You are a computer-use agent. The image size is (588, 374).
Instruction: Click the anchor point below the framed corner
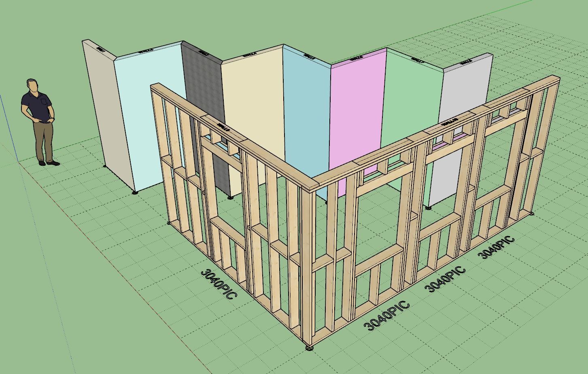coord(310,347)
